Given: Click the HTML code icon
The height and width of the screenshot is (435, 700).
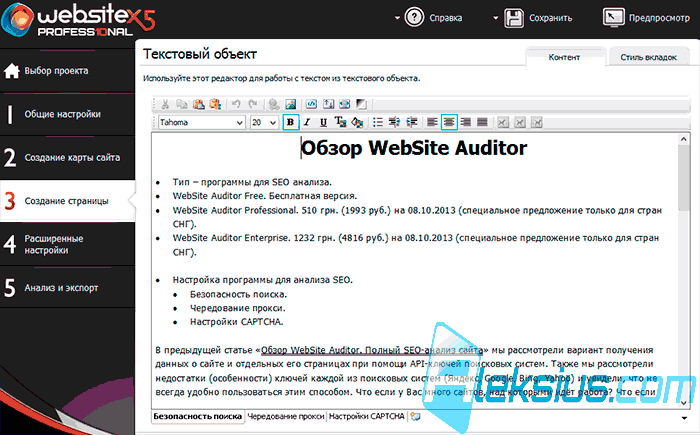Looking at the screenshot, I should [x=311, y=105].
